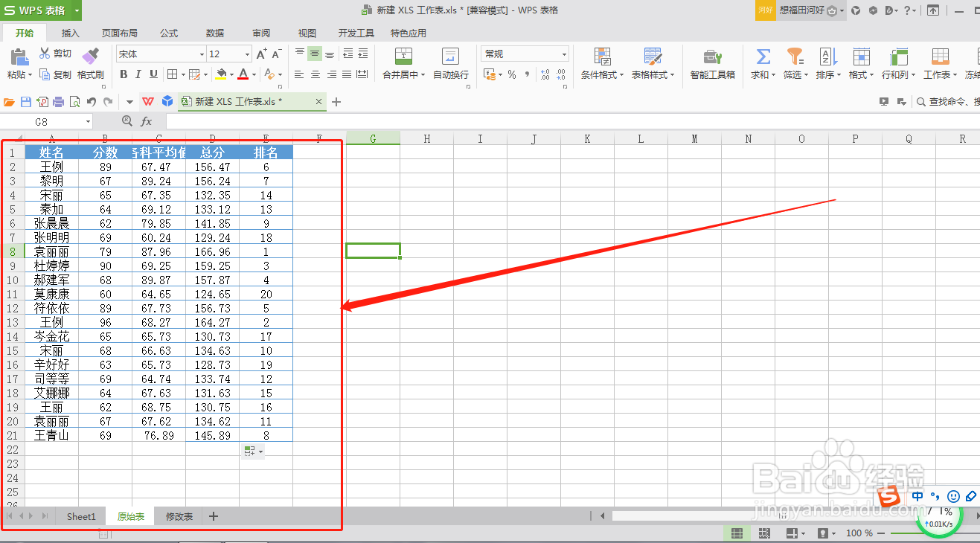Open the font size 12 dropdown
The height and width of the screenshot is (543, 980).
click(248, 54)
